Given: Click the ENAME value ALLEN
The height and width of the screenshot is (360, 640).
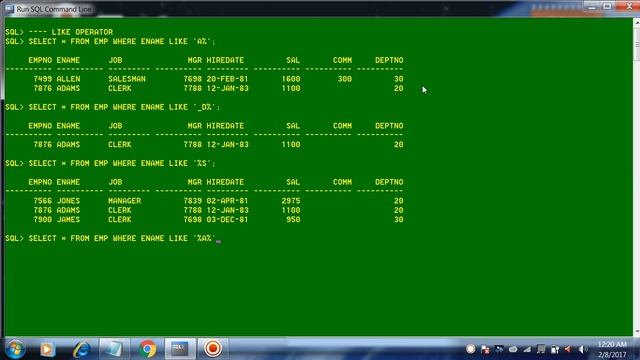Looking at the screenshot, I should (x=68, y=79).
